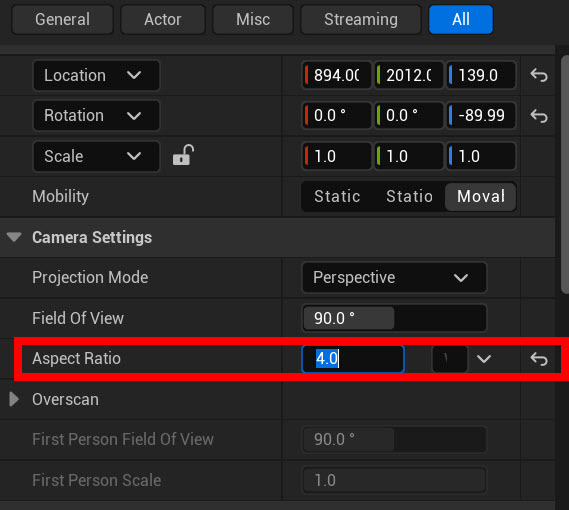569x510 pixels.
Task: Expand the Overscan section
Action: pos(14,399)
